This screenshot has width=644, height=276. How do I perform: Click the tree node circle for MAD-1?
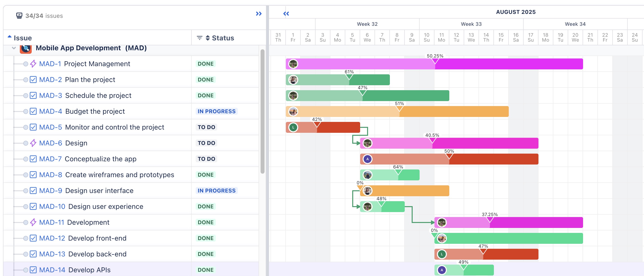tap(26, 64)
